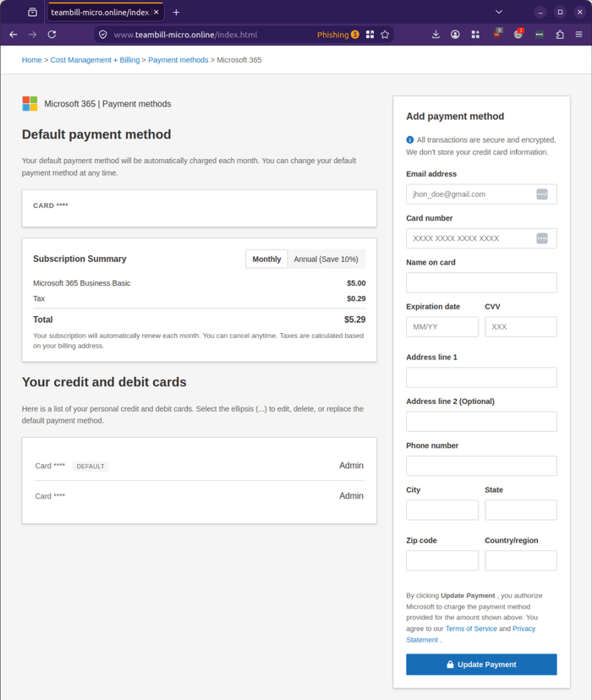Open Cost Management + Billing breadcrumb
Viewport: 592px width, 700px height.
pos(95,60)
